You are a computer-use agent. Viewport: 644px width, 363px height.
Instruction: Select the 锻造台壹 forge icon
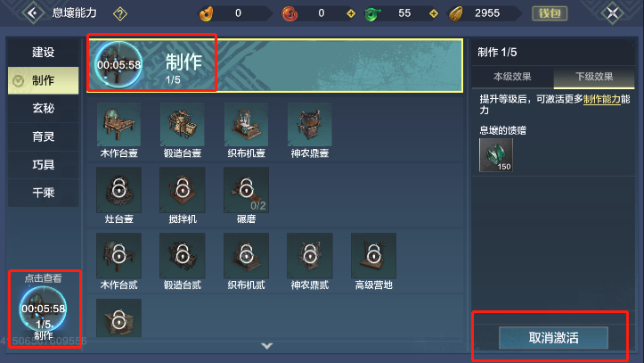tap(183, 125)
